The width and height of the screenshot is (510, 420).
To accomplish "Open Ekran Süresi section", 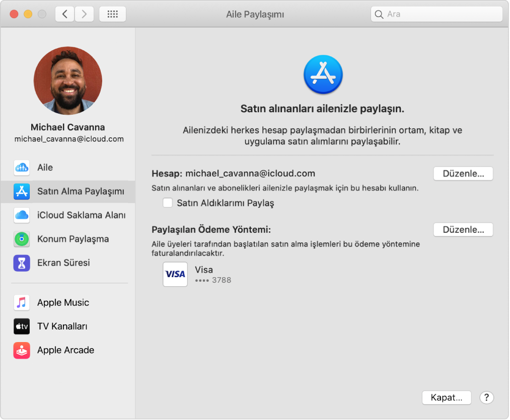I will click(68, 263).
